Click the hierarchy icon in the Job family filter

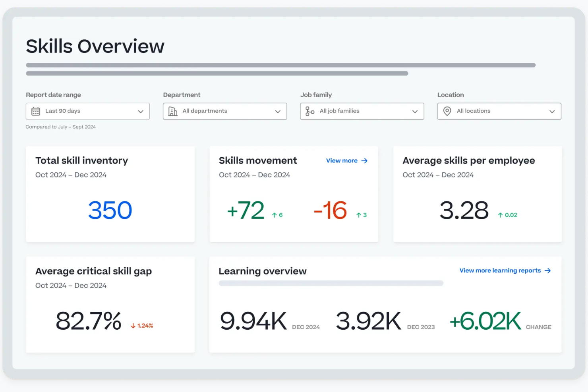309,111
